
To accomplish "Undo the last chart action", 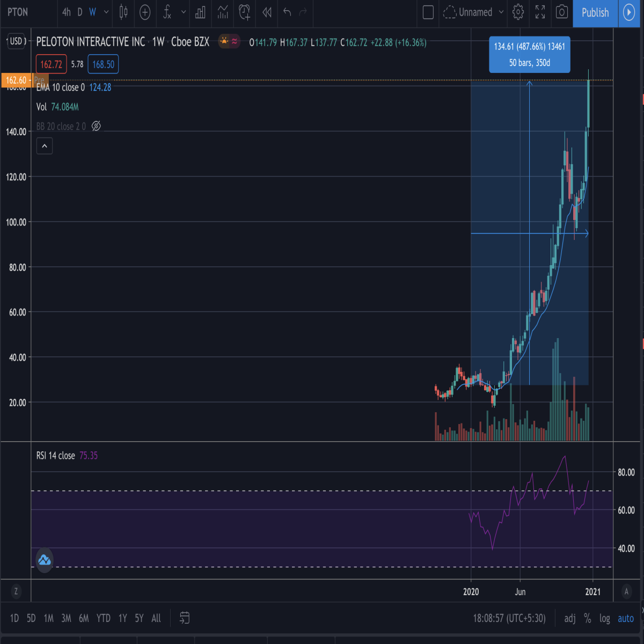I will [x=287, y=12].
